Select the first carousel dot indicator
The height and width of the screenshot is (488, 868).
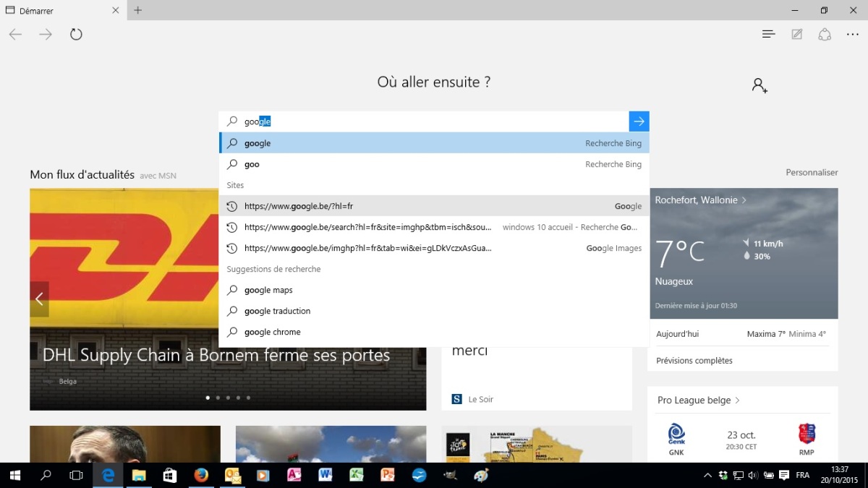[208, 398]
